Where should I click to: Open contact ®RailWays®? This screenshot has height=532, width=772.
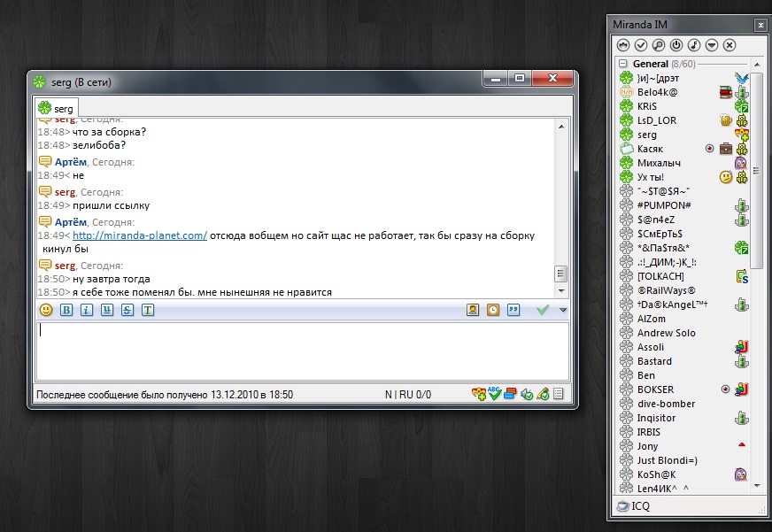pyautogui.click(x=666, y=290)
